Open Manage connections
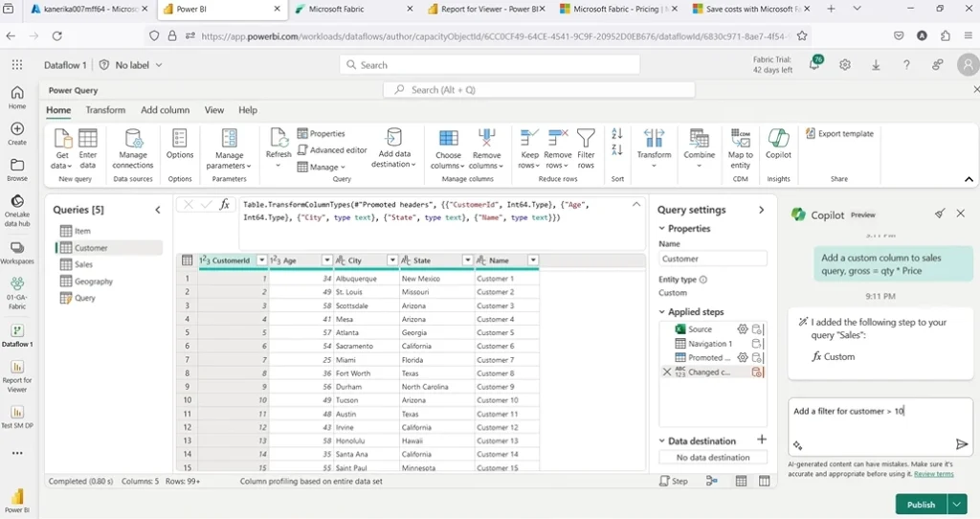Screen dimensions: 980x519 click(x=132, y=148)
